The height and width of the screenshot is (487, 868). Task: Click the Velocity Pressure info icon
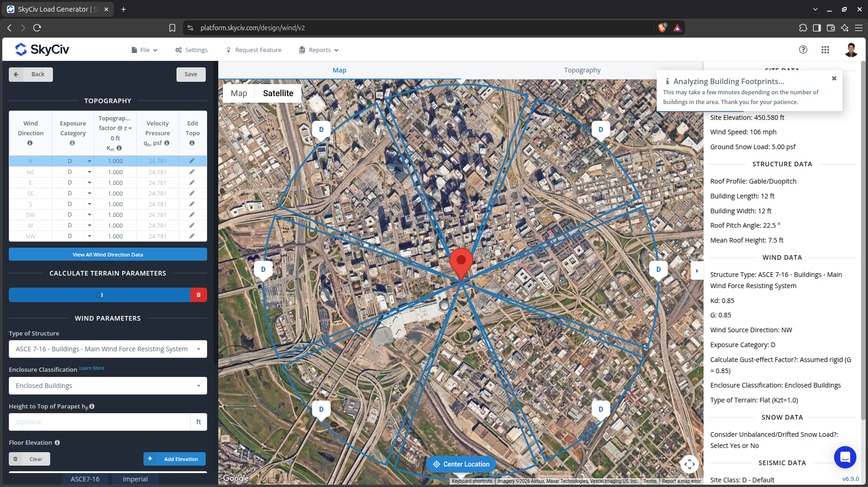(x=167, y=143)
